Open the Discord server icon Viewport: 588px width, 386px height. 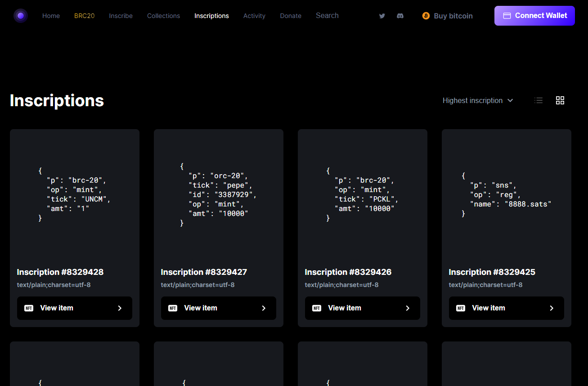click(x=400, y=16)
